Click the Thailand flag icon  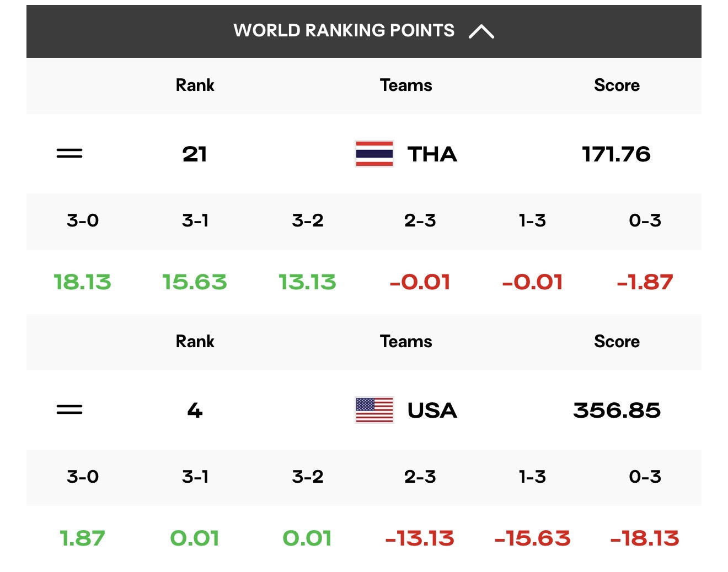coord(374,154)
